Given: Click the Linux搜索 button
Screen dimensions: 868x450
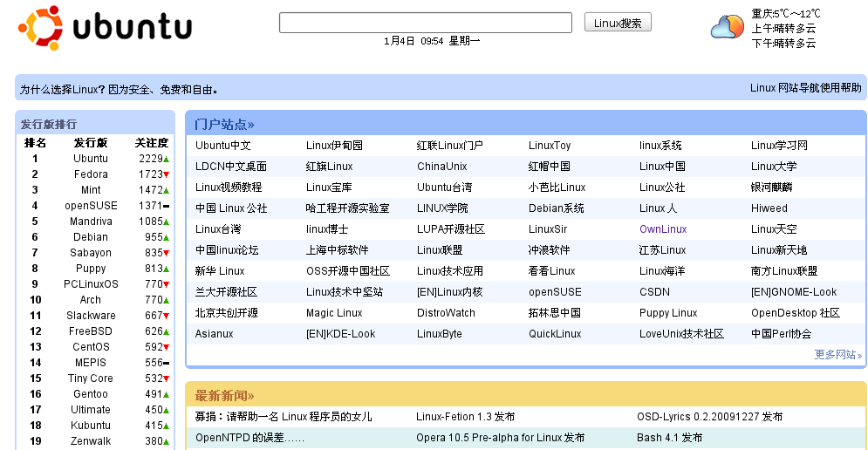Looking at the screenshot, I should coord(618,23).
